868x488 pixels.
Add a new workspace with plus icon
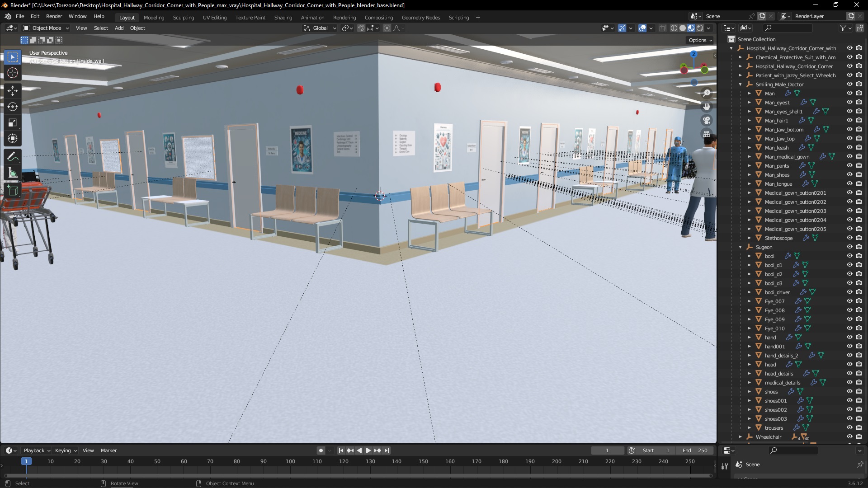478,18
